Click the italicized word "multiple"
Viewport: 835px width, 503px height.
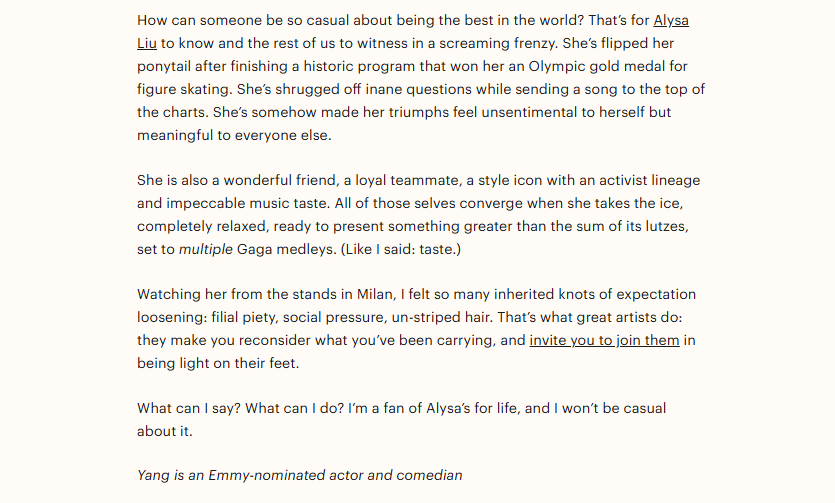pyautogui.click(x=205, y=249)
